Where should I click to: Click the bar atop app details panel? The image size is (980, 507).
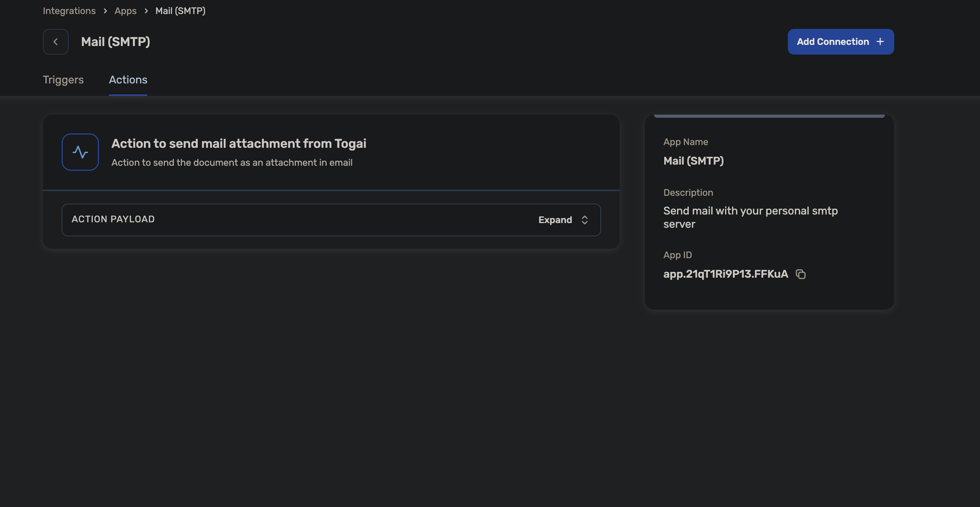click(x=769, y=116)
